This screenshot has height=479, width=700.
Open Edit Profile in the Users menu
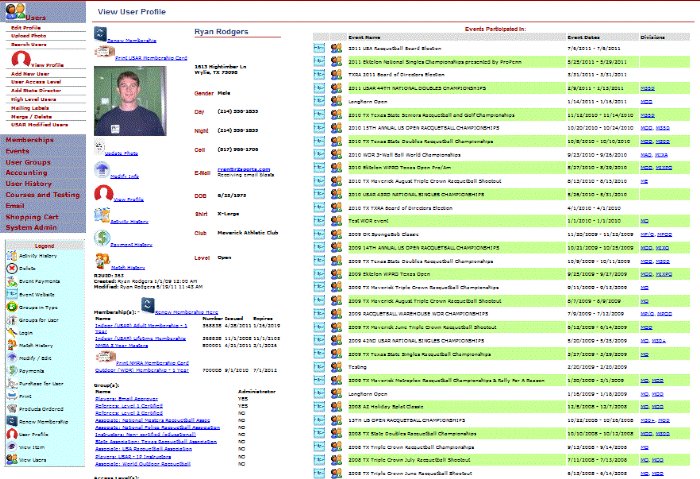pyautogui.click(x=26, y=28)
